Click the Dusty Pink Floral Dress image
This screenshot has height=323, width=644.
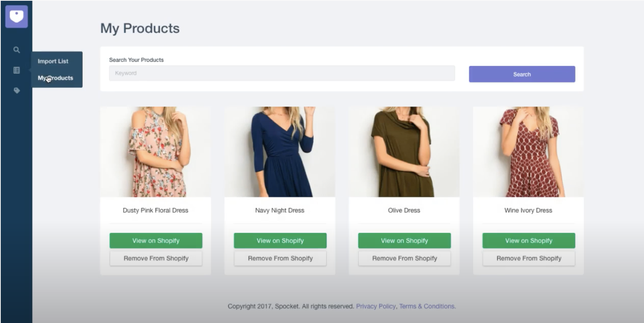tap(156, 152)
